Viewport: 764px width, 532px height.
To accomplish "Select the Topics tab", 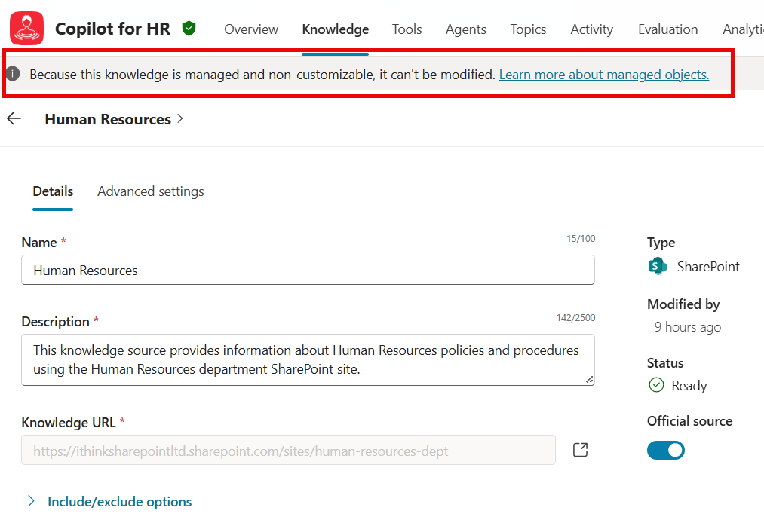I will point(528,29).
